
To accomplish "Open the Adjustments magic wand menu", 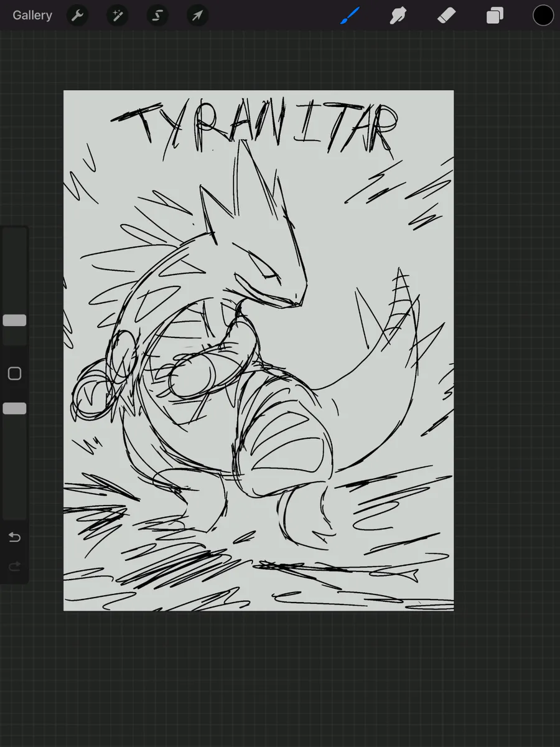I will (x=117, y=16).
